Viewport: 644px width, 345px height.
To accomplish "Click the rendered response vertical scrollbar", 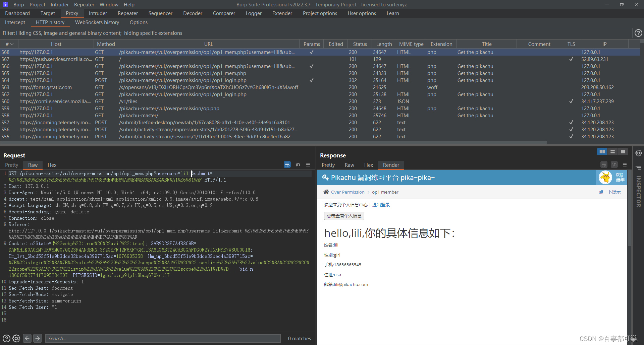I will (x=630, y=208).
